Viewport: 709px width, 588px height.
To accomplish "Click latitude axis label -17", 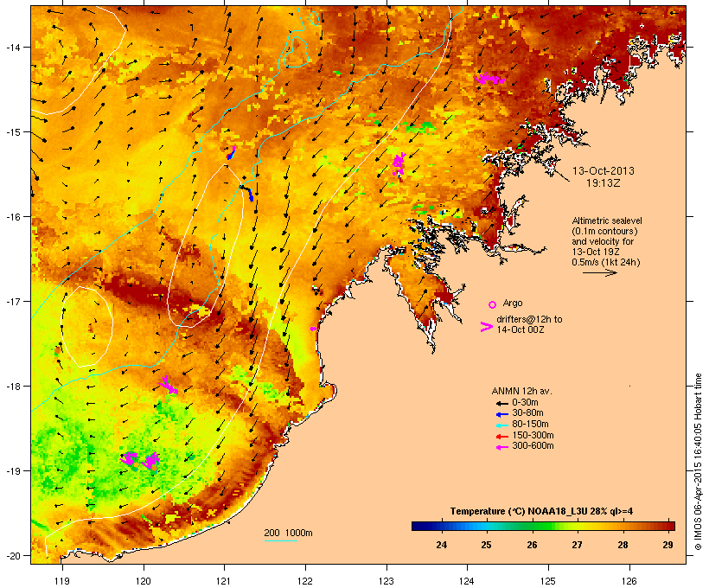I will (x=12, y=301).
